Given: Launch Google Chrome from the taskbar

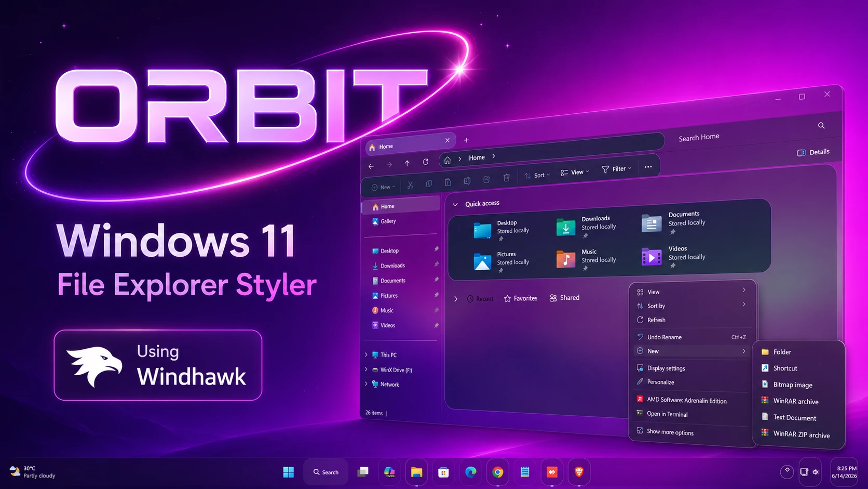Looking at the screenshot, I should [498, 472].
